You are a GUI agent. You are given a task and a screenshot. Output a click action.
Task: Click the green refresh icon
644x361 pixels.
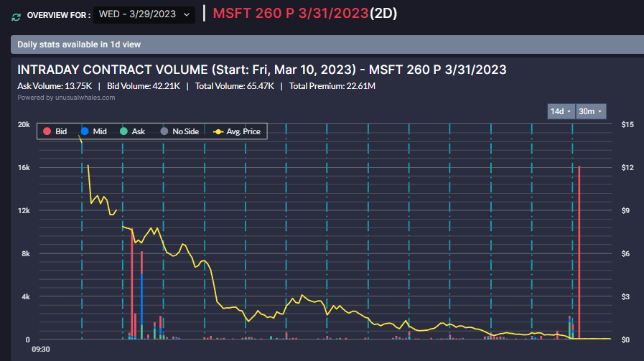click(16, 17)
